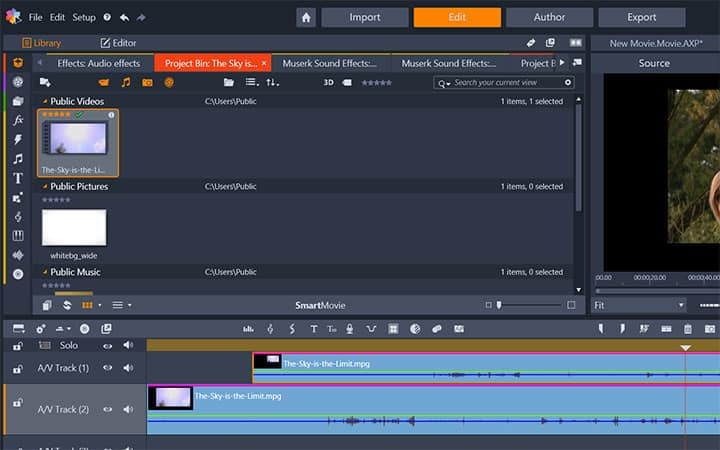Open SmartMovie

320,305
